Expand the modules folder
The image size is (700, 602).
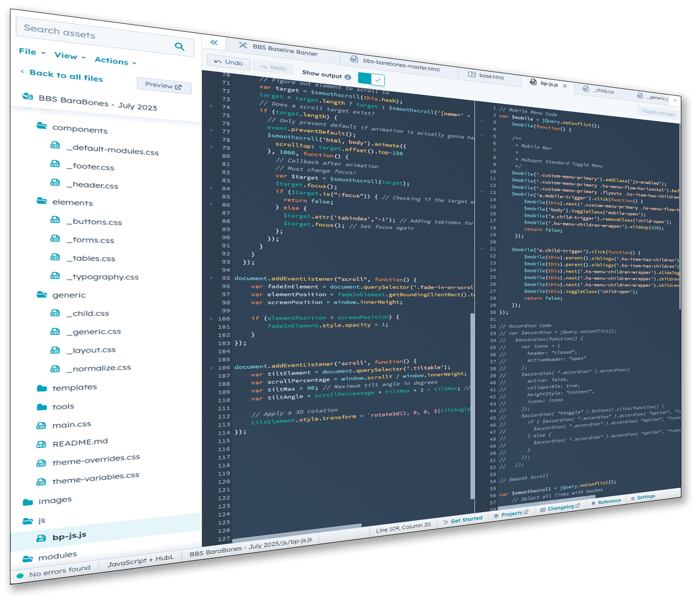28,559
